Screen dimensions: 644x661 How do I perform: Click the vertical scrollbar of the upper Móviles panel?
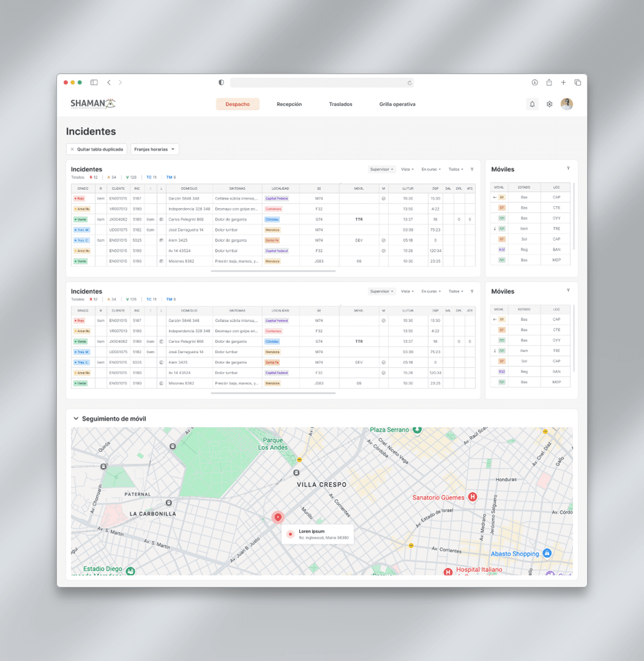[574, 216]
